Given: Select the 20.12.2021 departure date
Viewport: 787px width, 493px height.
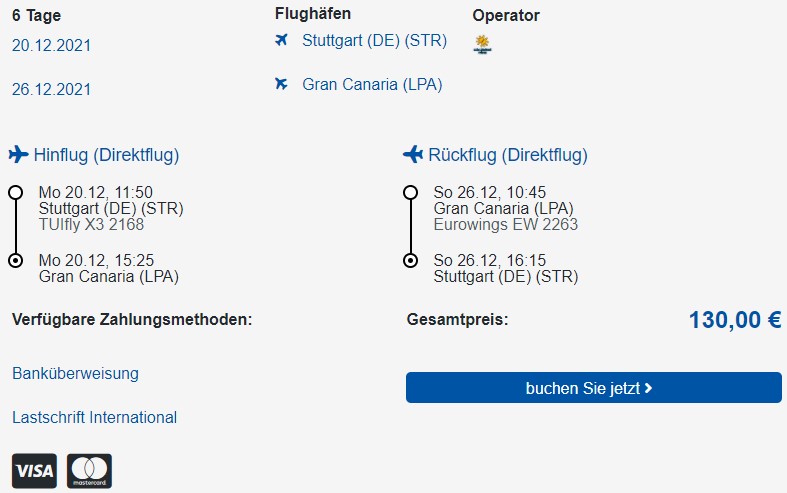Looking at the screenshot, I should tap(51, 45).
